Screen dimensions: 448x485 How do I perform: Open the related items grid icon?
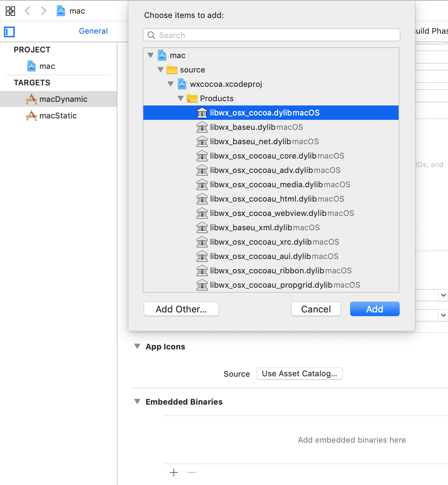[10, 11]
